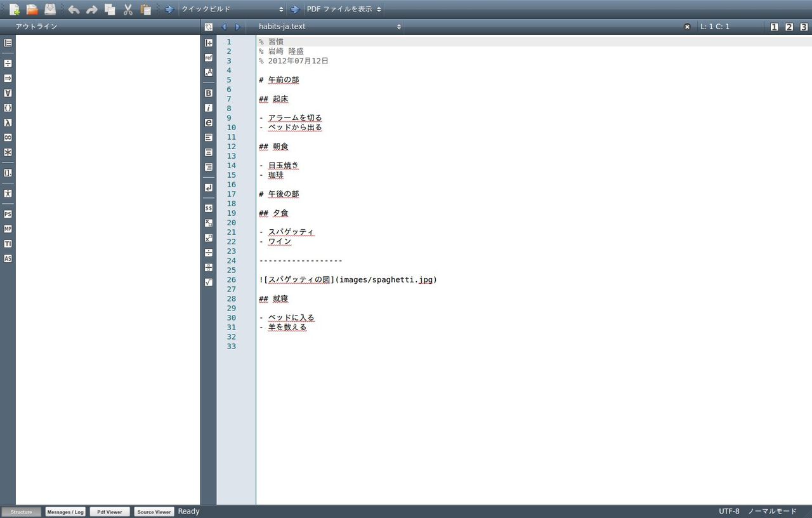
Task: Apply bold formatting
Action: click(x=209, y=93)
